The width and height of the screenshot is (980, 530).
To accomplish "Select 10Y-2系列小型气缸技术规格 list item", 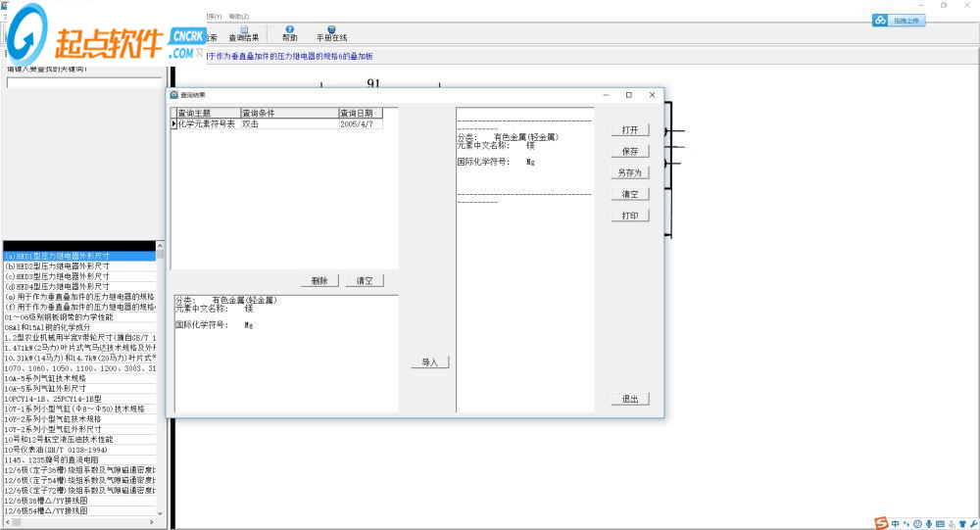I will (x=79, y=418).
